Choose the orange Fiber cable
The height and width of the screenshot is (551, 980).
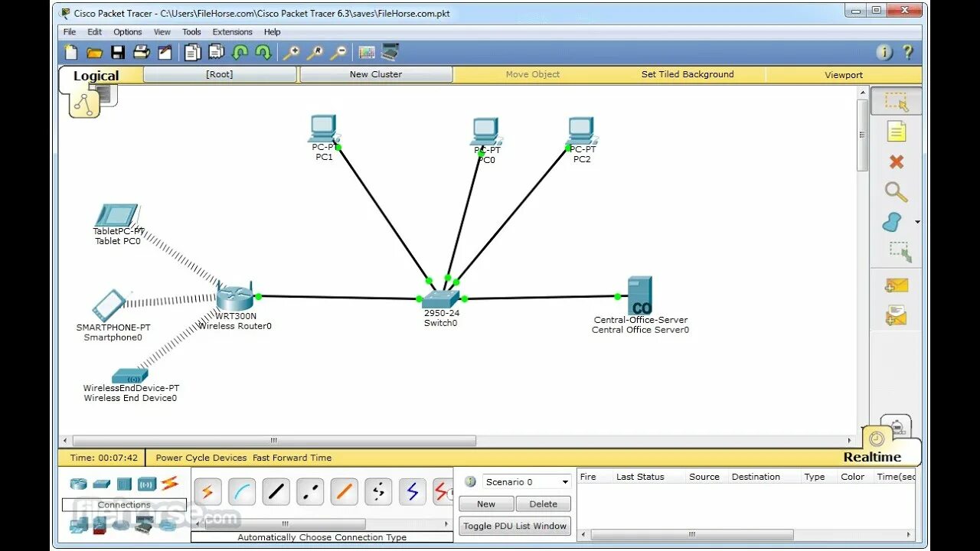345,492
